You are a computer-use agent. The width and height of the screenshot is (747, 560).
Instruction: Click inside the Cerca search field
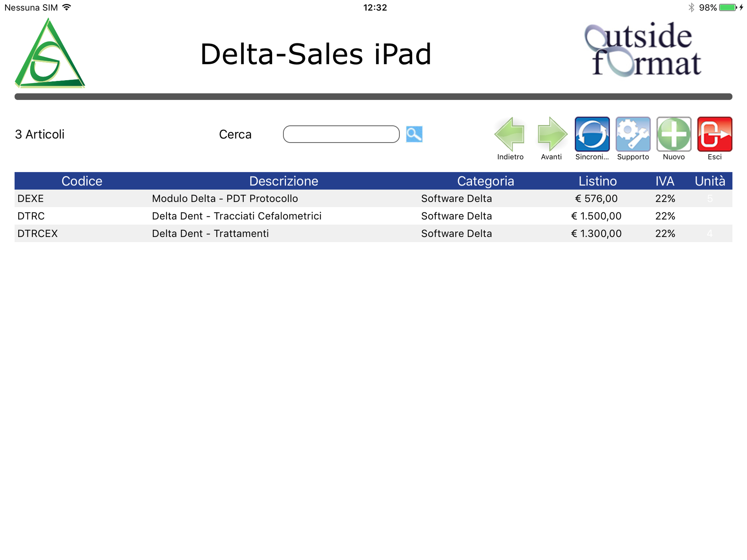[x=341, y=135]
